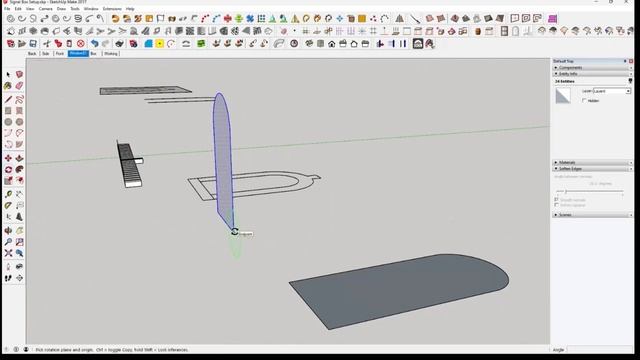Switch to the Side scene tab

tap(46, 53)
